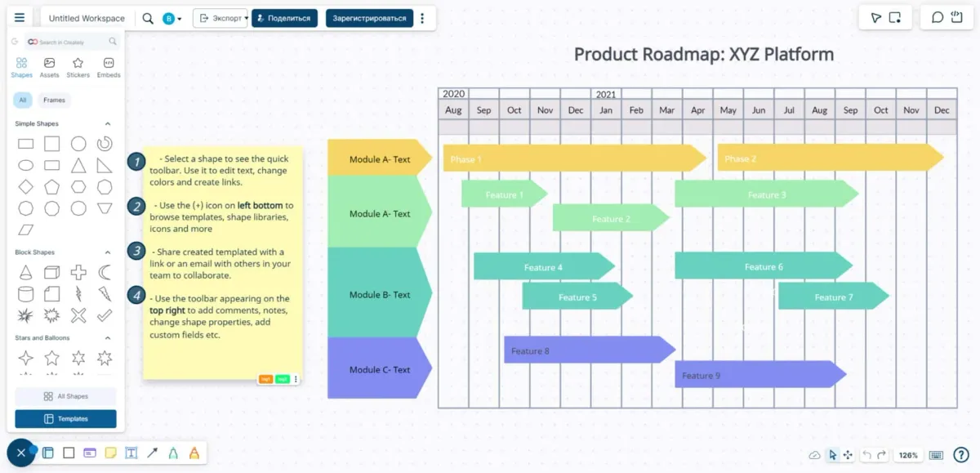This screenshot has height=473, width=980.
Task: Open the Embeds tab
Action: pyautogui.click(x=108, y=67)
